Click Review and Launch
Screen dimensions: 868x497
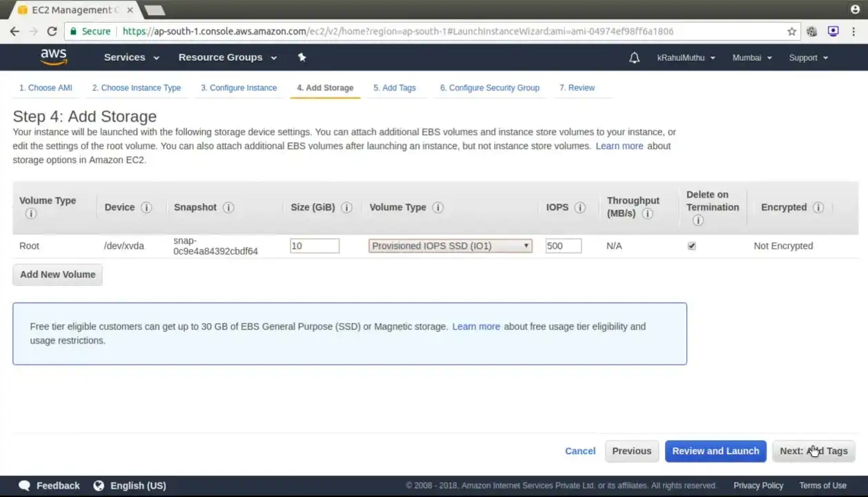[716, 451]
